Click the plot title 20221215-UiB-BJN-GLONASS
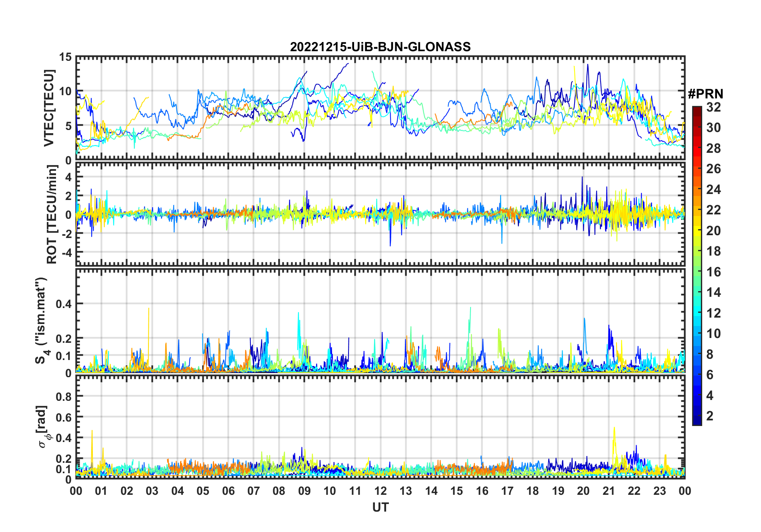The height and width of the screenshot is (532, 761). 380,47
